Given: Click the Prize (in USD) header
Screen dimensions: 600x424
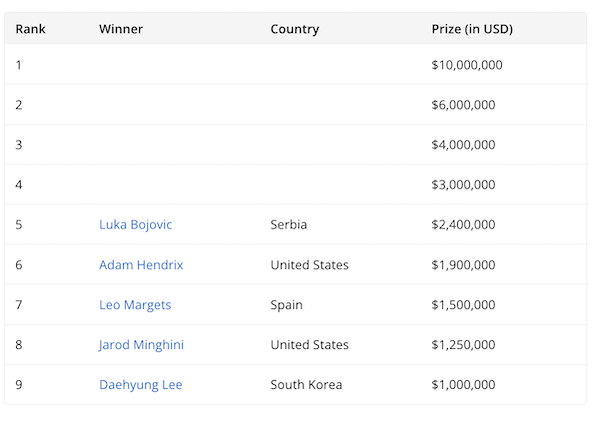Looking at the screenshot, I should tap(472, 29).
